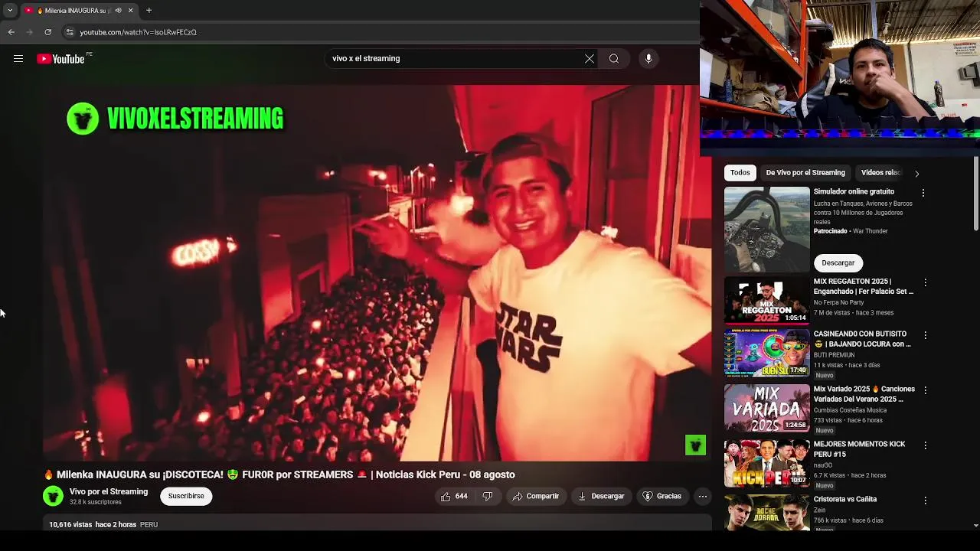Open Mix Variada 2025 thumbnail
Viewport: 980px width, 551px height.
(x=767, y=408)
